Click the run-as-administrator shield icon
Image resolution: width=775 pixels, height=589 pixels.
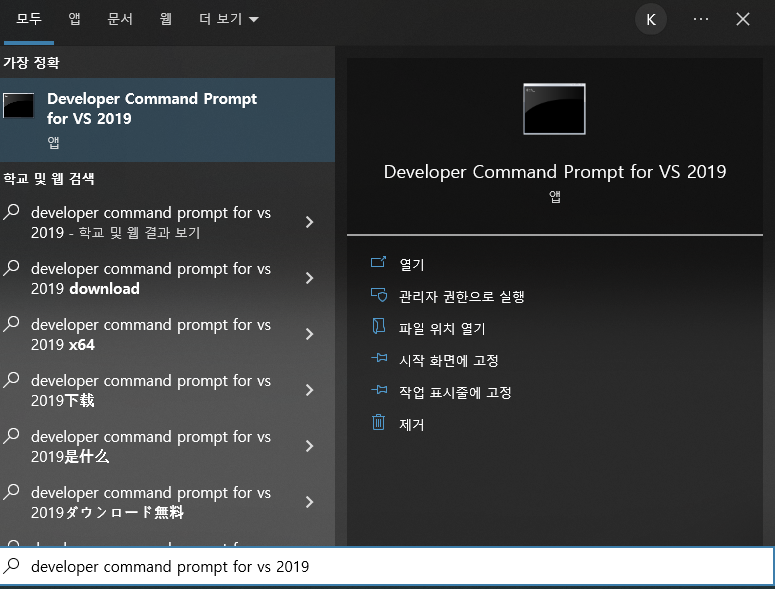[x=379, y=294]
